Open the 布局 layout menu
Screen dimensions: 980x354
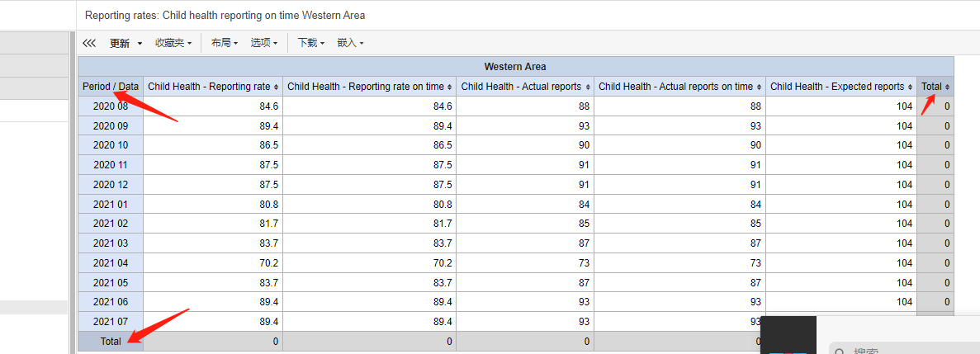click(x=225, y=43)
